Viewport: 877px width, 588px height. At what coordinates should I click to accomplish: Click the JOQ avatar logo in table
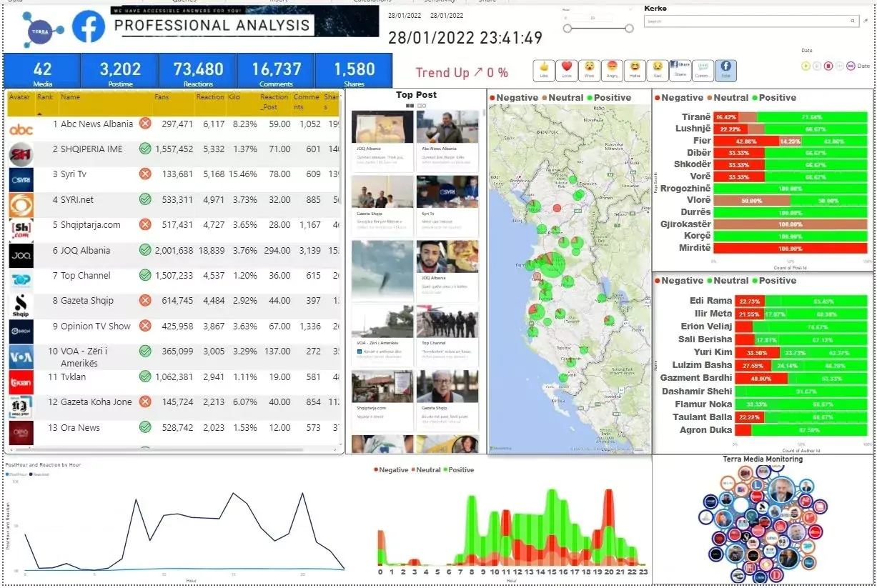pyautogui.click(x=21, y=255)
